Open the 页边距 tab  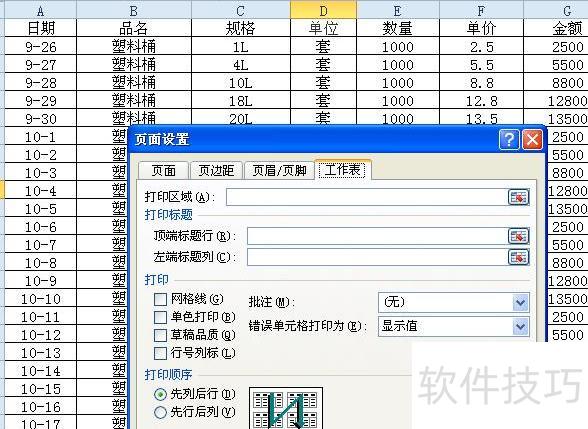216,171
